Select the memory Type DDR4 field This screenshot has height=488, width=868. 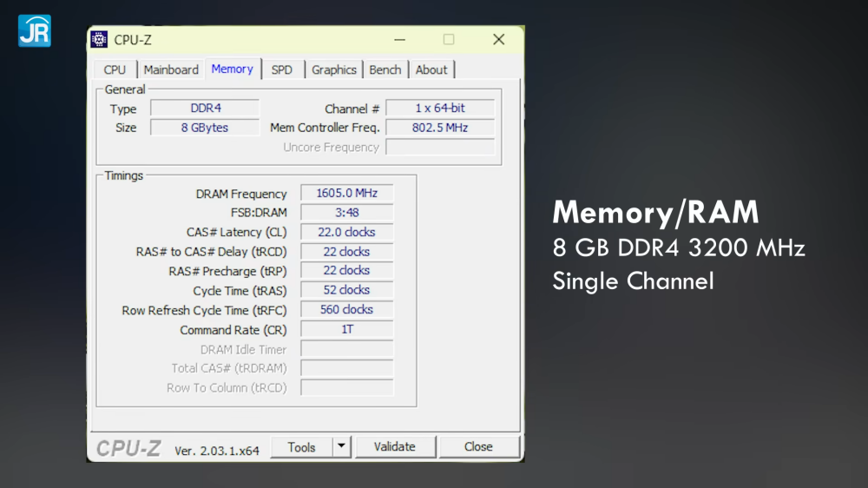click(x=205, y=109)
